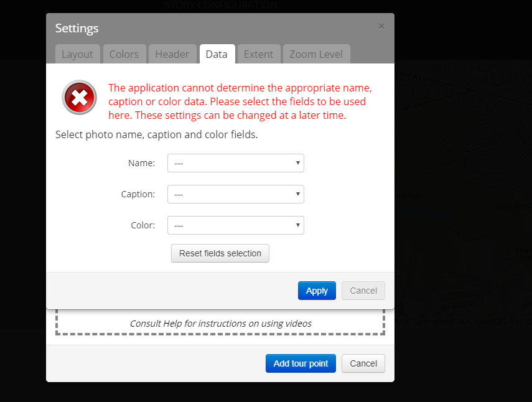Select the Header tab

172,54
